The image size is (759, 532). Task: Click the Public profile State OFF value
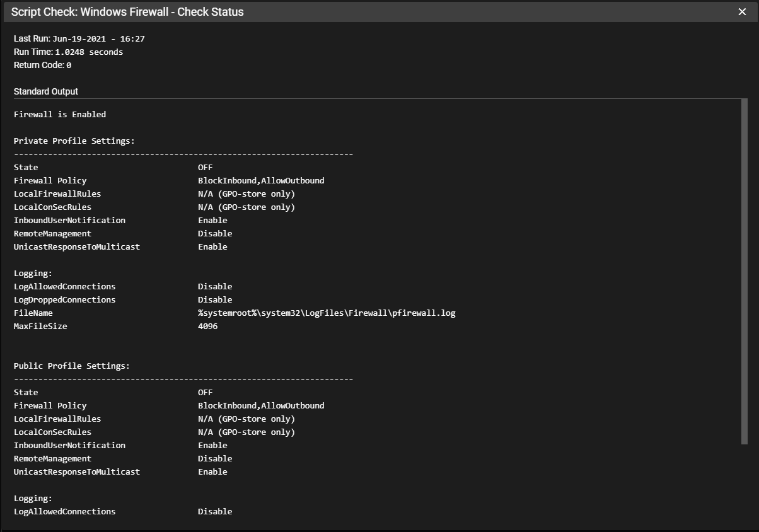(205, 393)
